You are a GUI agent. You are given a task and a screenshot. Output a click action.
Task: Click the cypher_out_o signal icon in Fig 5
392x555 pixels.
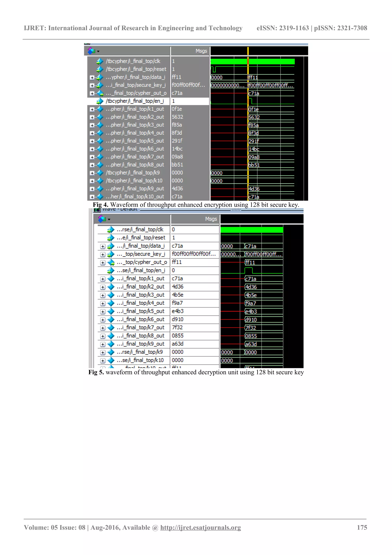tap(111, 263)
